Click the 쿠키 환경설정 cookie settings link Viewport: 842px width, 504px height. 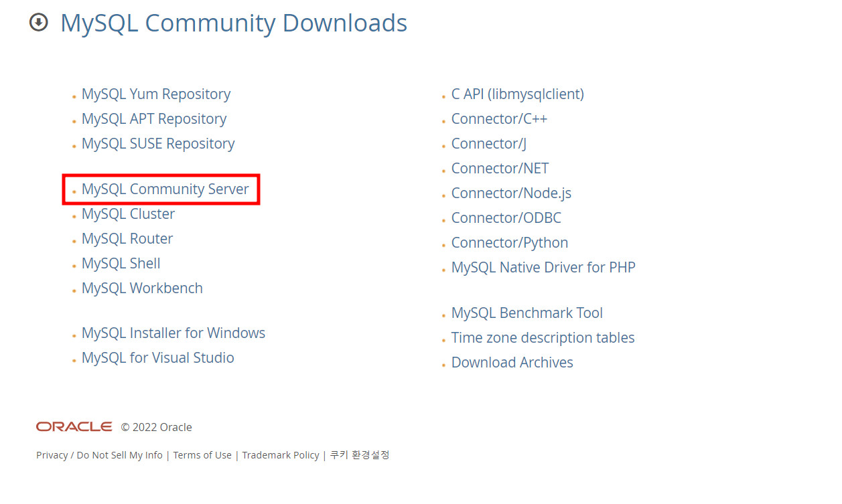tap(360, 455)
